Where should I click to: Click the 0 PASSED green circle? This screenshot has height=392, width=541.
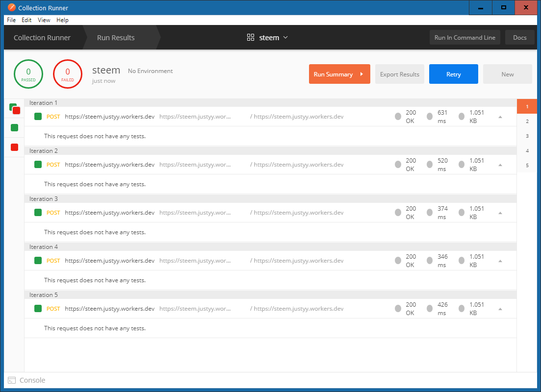[x=28, y=74]
